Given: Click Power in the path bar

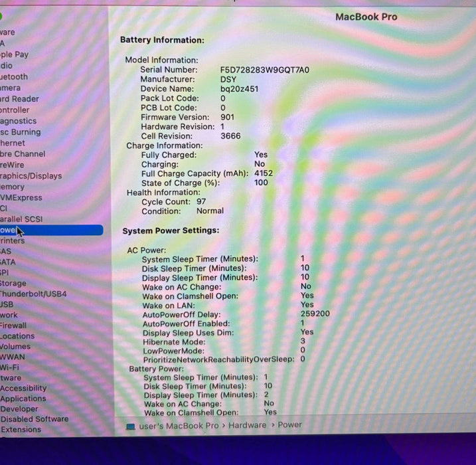Looking at the screenshot, I should [289, 424].
